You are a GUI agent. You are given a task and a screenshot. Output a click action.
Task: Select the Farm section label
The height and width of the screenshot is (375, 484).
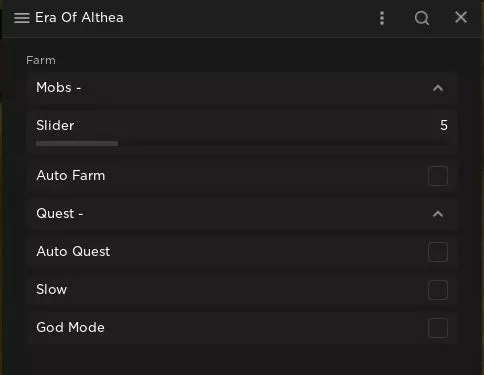pyautogui.click(x=41, y=60)
